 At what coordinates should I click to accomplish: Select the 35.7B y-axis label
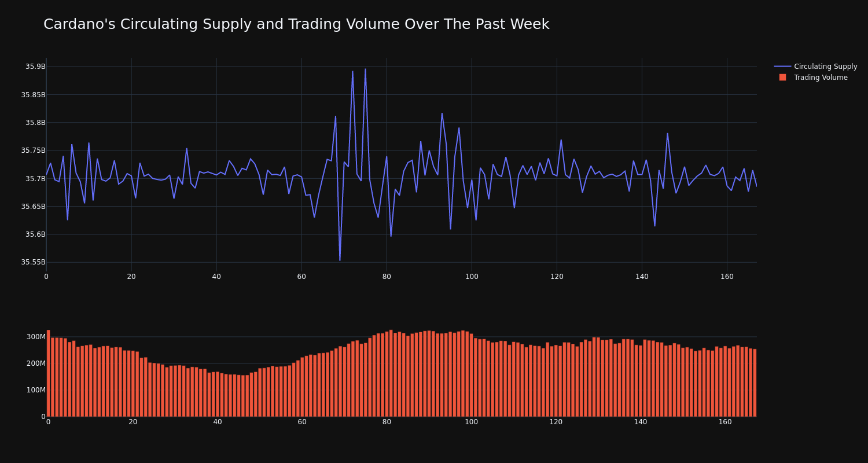tap(35, 178)
